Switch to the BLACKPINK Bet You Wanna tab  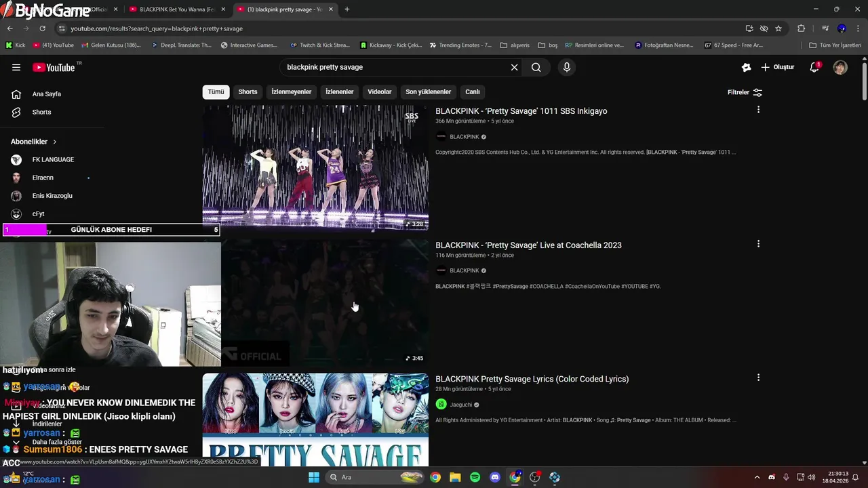[x=178, y=9]
